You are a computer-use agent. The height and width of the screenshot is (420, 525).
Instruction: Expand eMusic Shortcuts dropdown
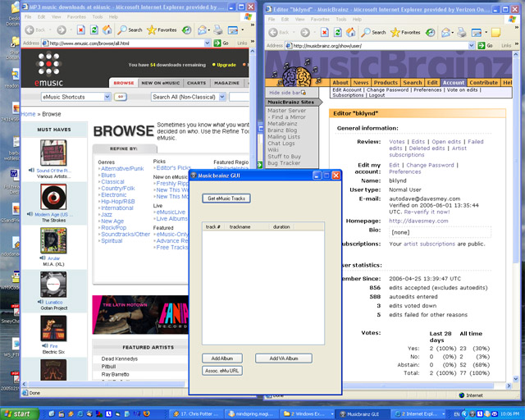coord(107,97)
